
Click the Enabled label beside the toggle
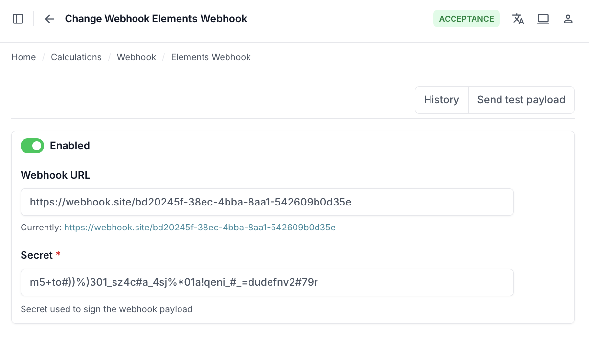click(x=69, y=145)
